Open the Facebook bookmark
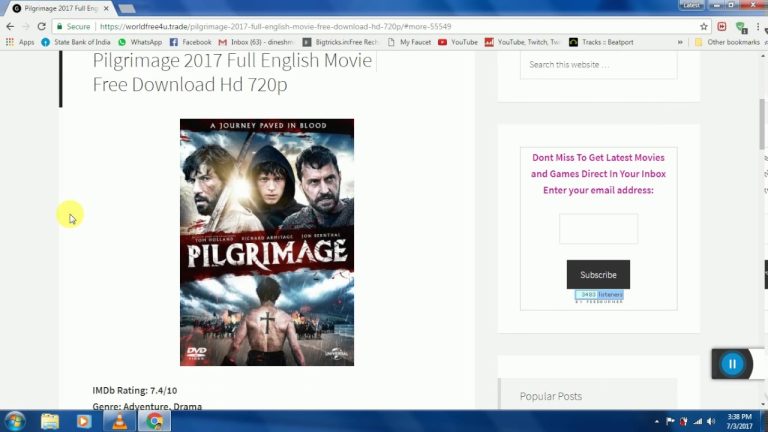This screenshot has height=432, width=768. [x=191, y=42]
